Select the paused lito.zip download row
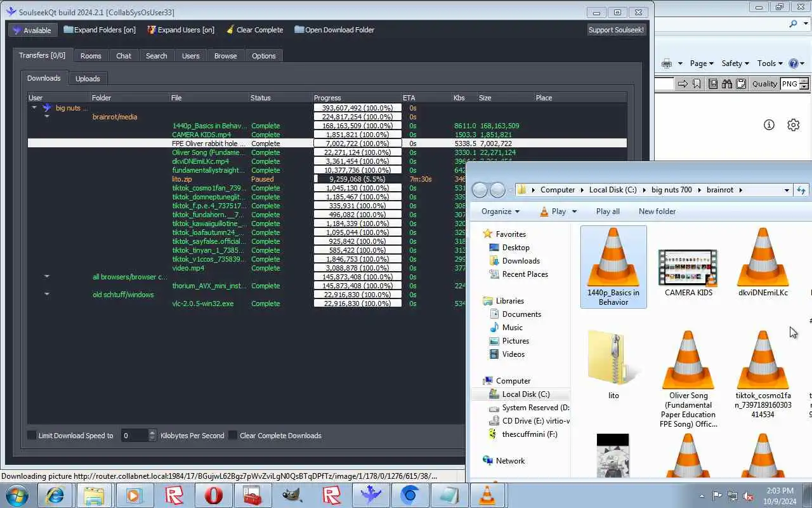812x508 pixels. tap(246, 179)
